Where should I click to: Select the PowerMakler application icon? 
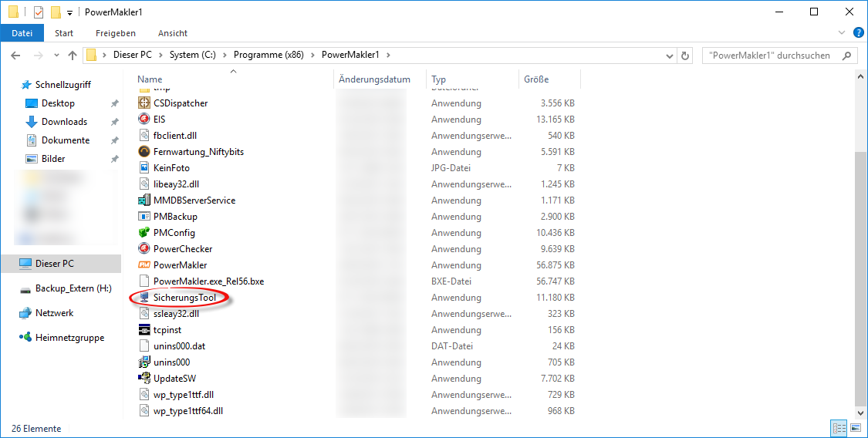click(x=144, y=265)
